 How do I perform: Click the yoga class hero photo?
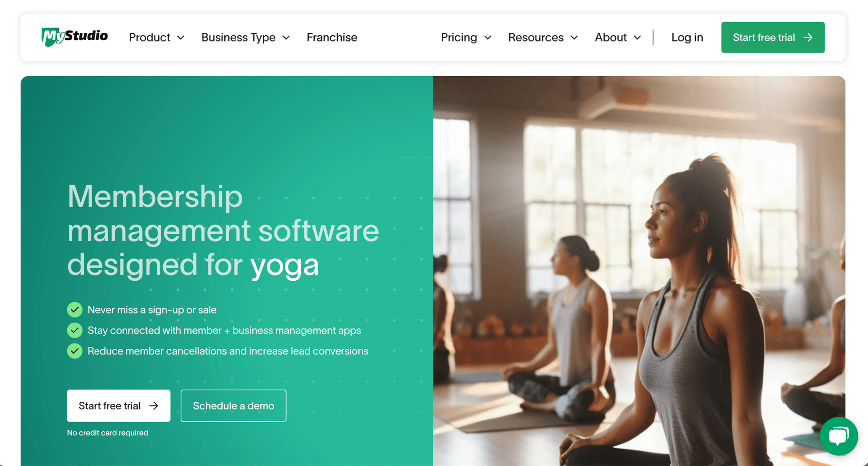639,270
